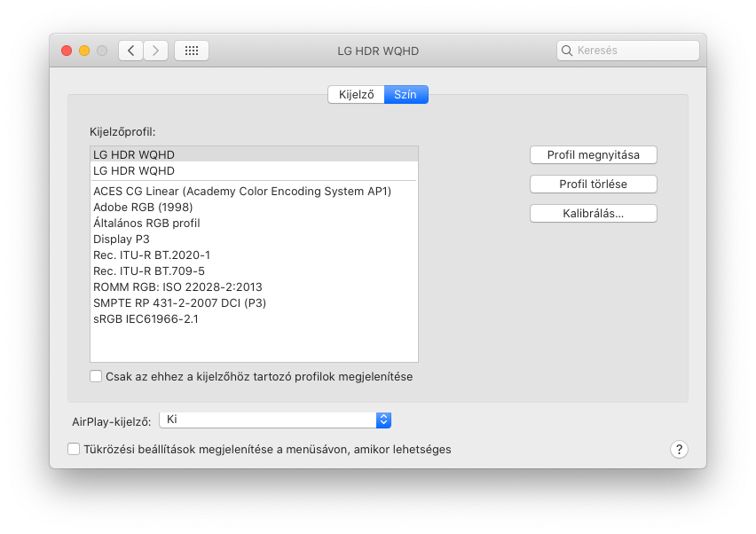The width and height of the screenshot is (756, 534).
Task: Close window with the red button
Action: pyautogui.click(x=67, y=51)
